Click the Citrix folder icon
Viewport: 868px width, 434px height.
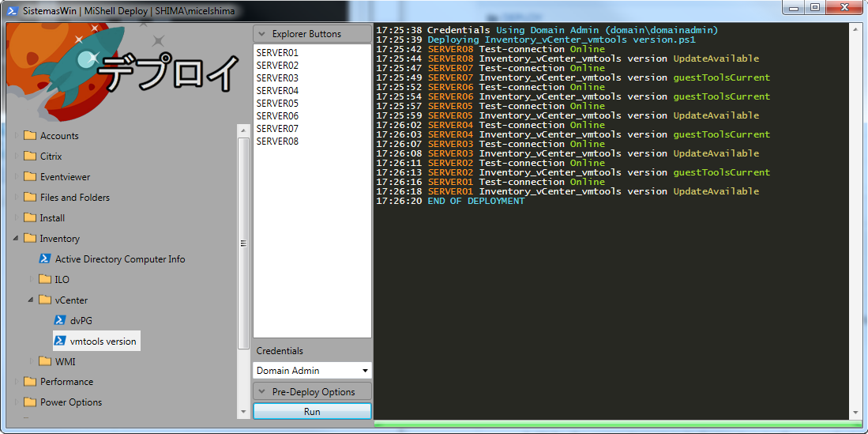(30, 157)
